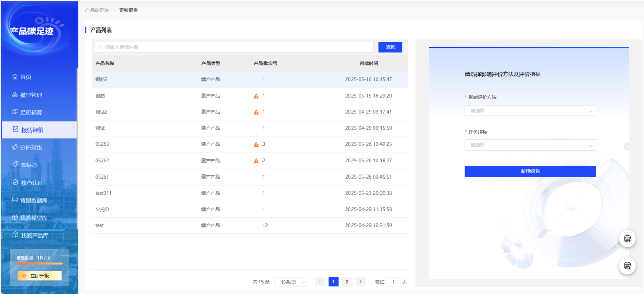Click the 新增报告 button
The height and width of the screenshot is (294, 644).
(530, 171)
